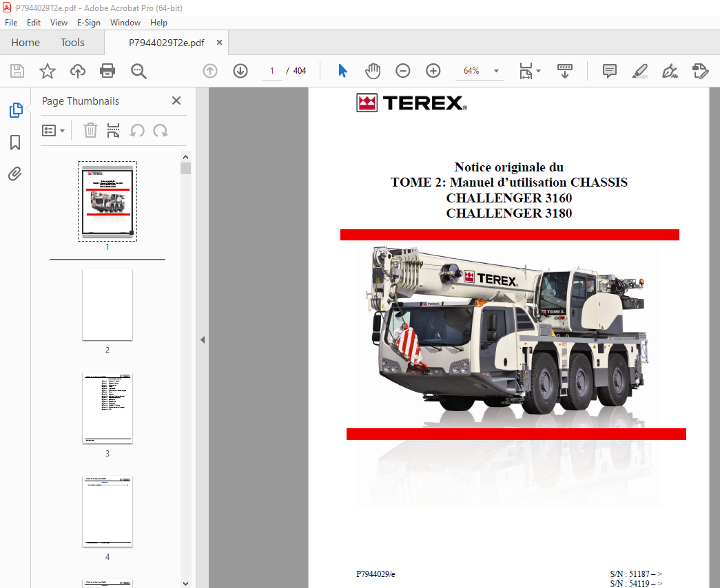720x588 pixels.
Task: Open the Attachments paperclip panel
Action: 15,174
